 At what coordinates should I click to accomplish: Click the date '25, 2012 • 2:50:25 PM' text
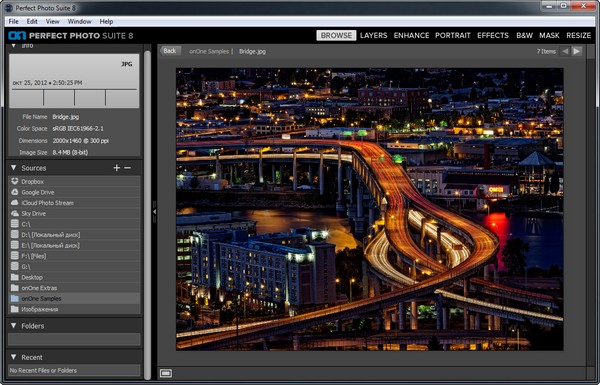pos(53,83)
